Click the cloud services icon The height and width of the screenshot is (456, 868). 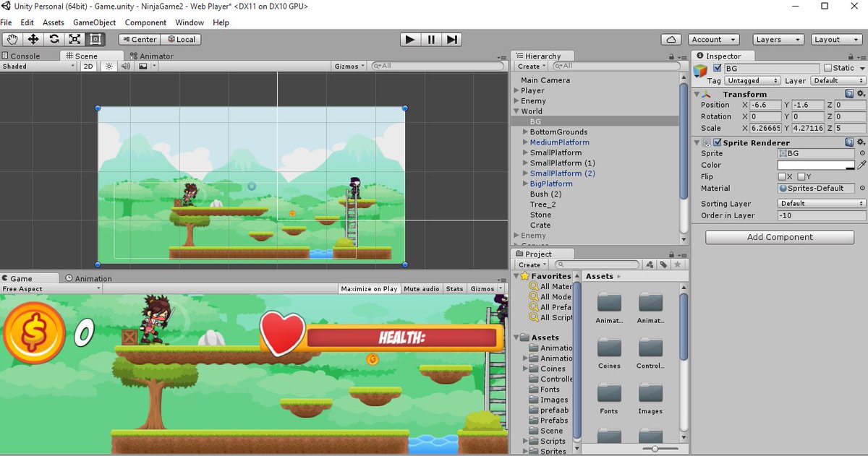(671, 40)
